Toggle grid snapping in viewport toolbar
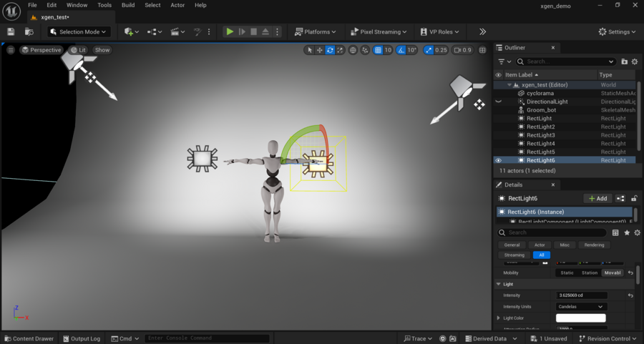The image size is (644, 344). 377,50
